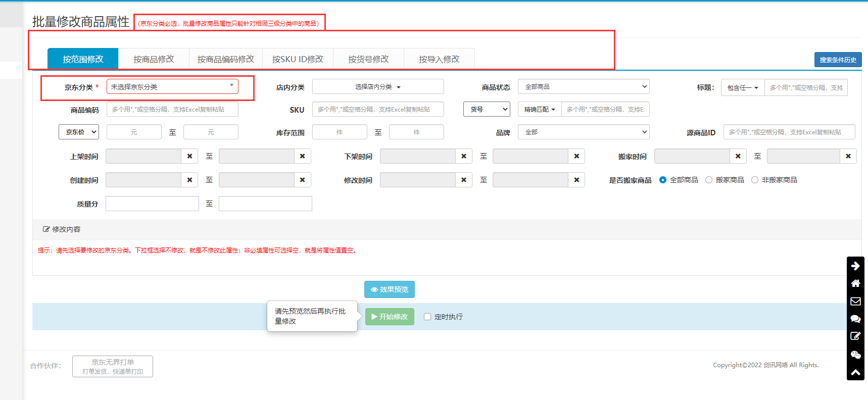Switch to the 按商品修改 tab

click(154, 59)
